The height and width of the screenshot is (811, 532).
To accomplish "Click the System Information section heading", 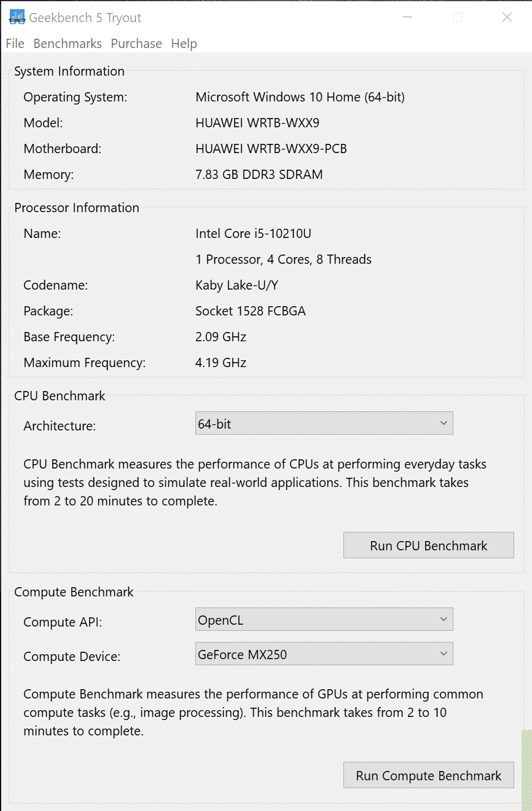I will (x=69, y=71).
